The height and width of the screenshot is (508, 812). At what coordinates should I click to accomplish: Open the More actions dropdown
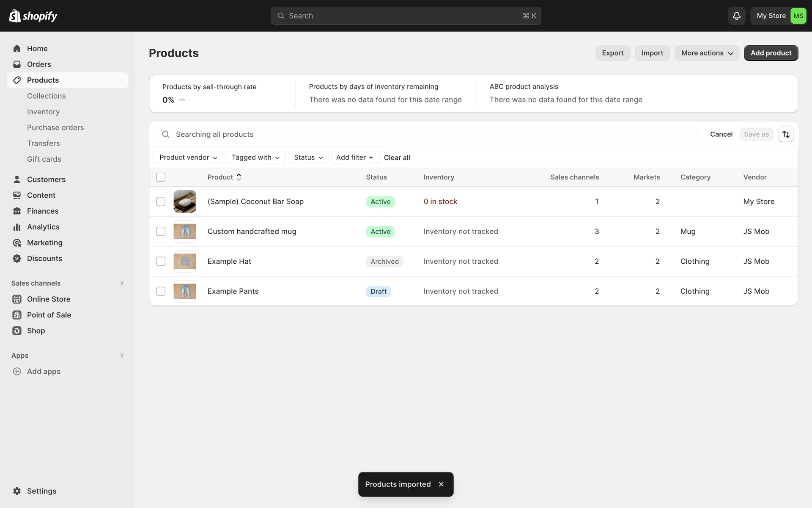(707, 53)
